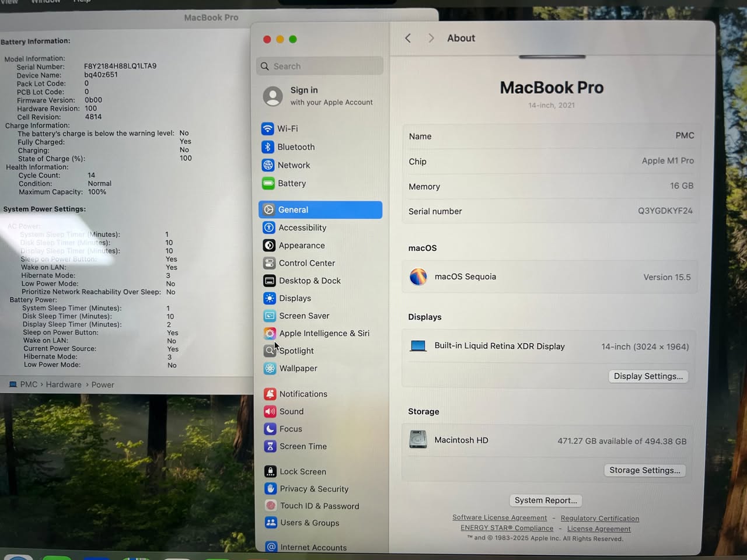Open the Lock Screen icon
The image size is (747, 560).
click(270, 471)
